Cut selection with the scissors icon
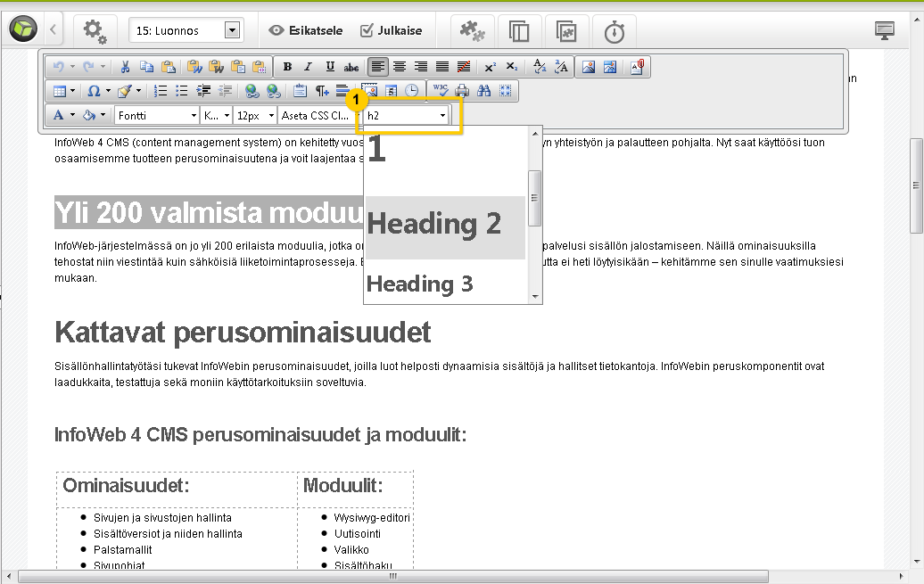The image size is (924, 584). coord(125,67)
